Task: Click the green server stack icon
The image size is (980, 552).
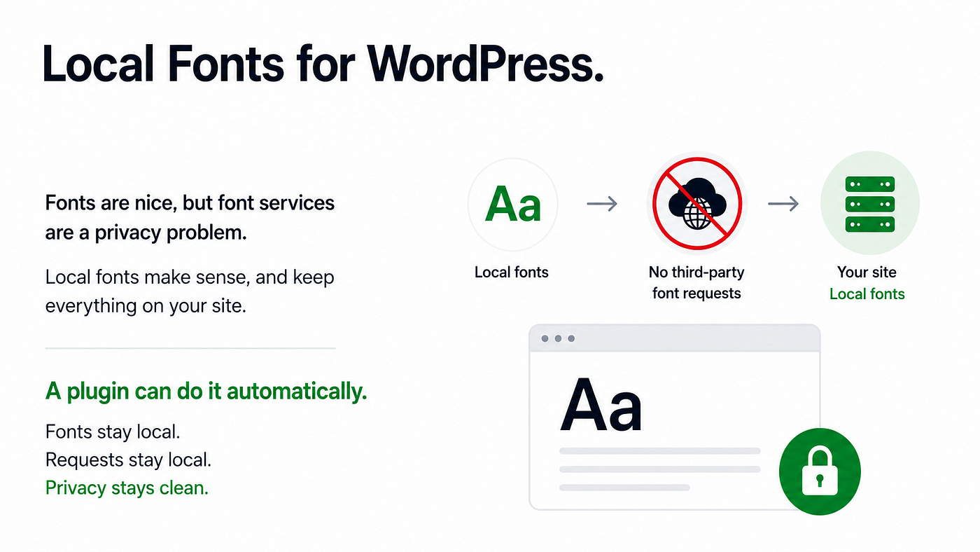Action: click(x=870, y=204)
